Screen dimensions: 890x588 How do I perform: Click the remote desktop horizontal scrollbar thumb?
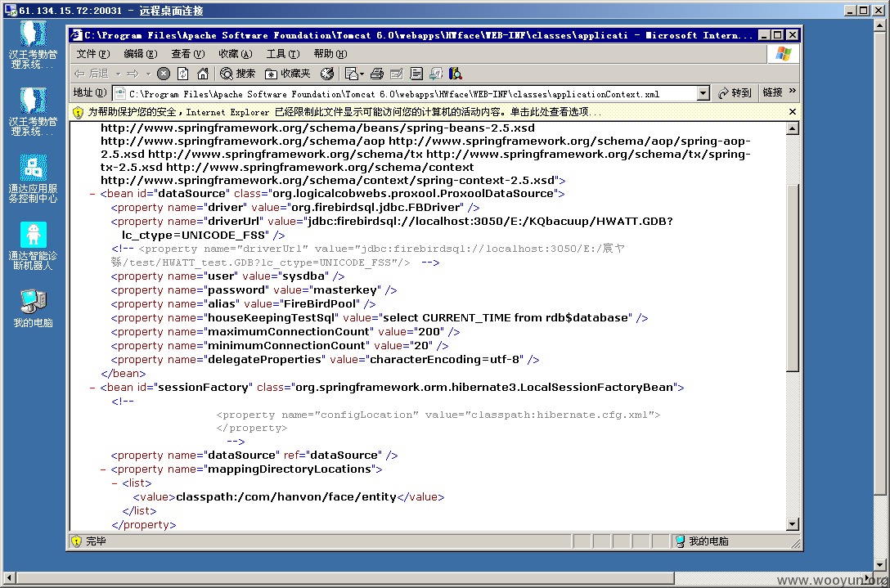346,579
